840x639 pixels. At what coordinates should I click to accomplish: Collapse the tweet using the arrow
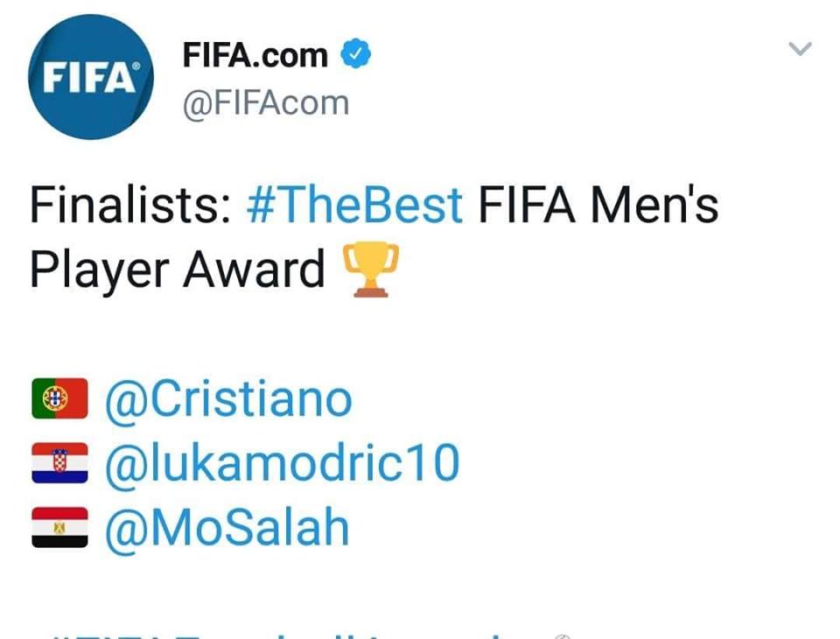tap(798, 50)
